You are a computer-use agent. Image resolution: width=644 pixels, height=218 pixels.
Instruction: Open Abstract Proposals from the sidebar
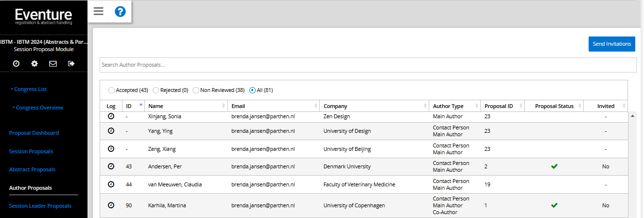[x=32, y=169]
